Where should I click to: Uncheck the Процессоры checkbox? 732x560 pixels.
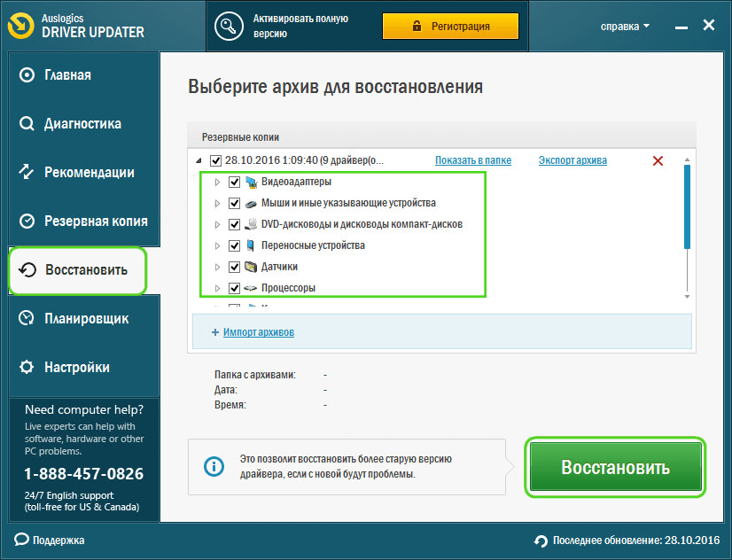tap(234, 288)
